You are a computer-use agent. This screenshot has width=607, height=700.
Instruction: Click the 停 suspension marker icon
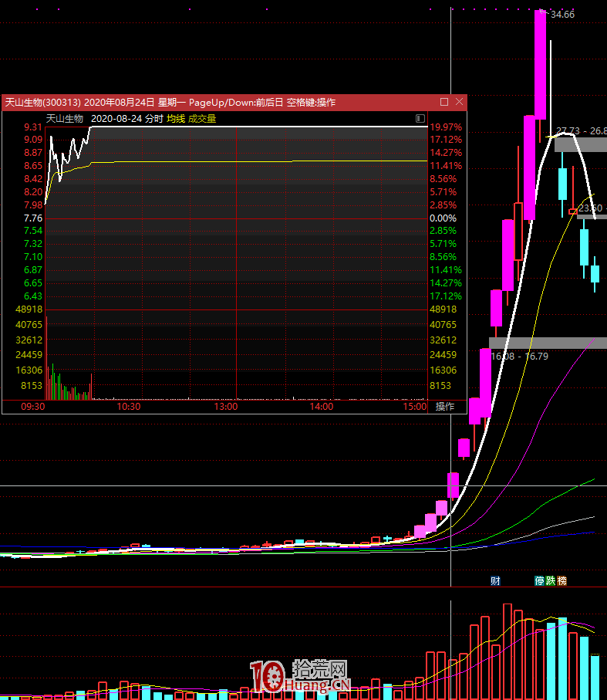coord(540,580)
